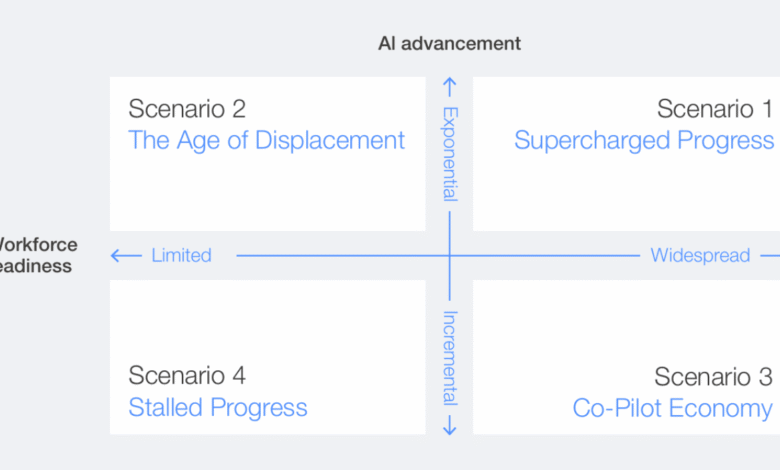Click the AI advancement axis title

[449, 43]
